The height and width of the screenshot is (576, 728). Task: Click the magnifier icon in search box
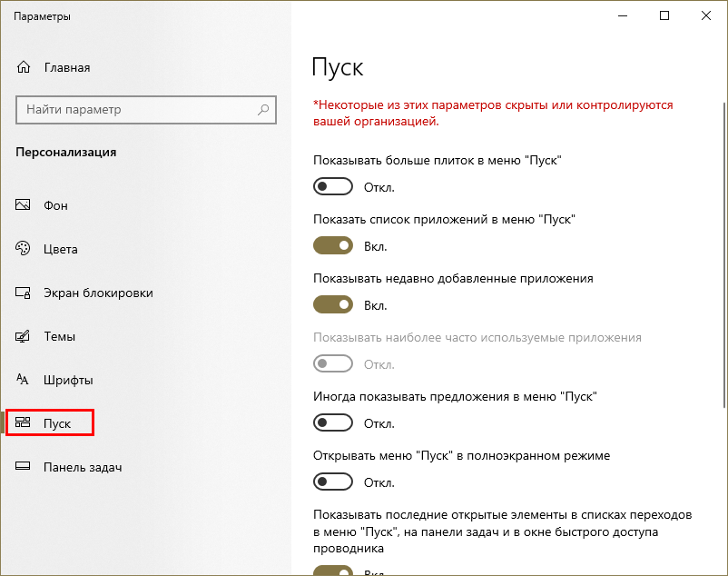[x=263, y=110]
